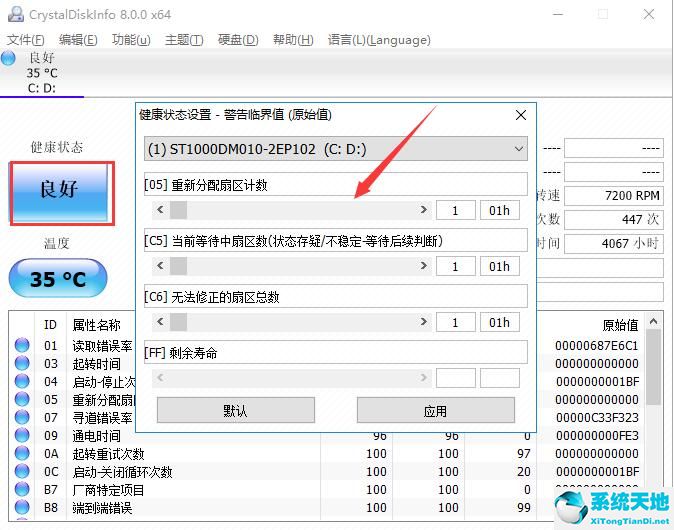The height and width of the screenshot is (530, 674).
Task: Open the 帮助(H) menu
Action: coord(293,40)
